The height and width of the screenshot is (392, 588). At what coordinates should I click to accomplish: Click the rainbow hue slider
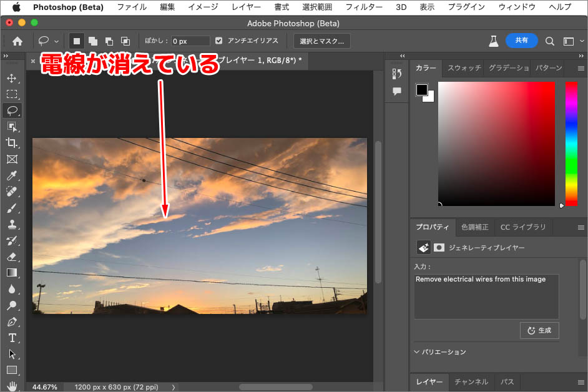point(571,144)
